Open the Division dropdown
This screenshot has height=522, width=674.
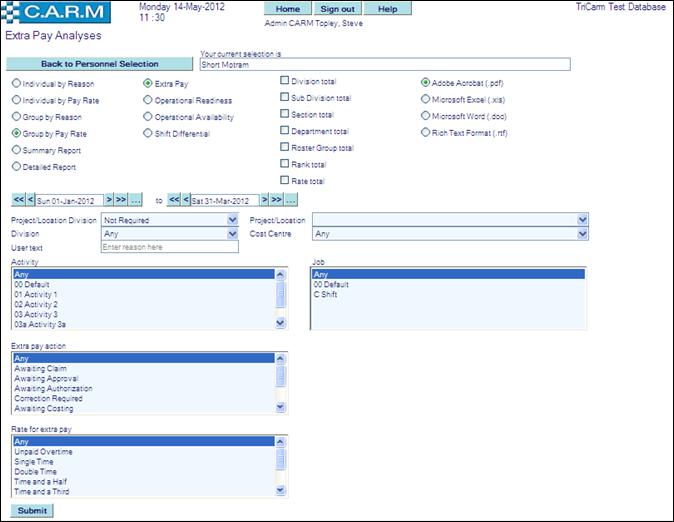170,233
